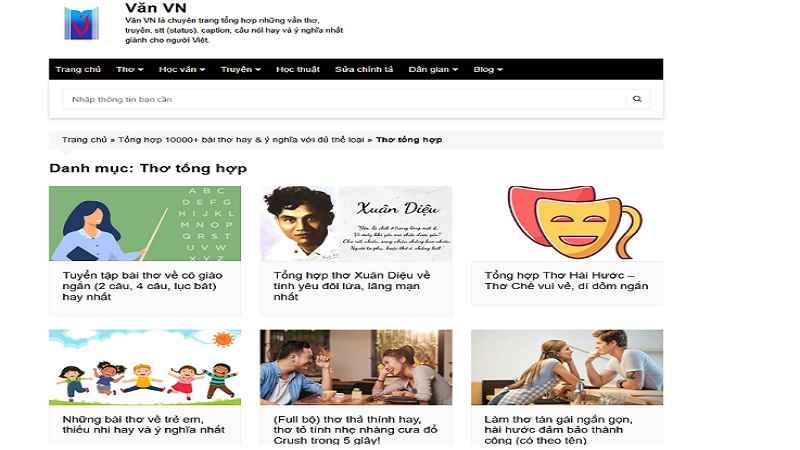Image resolution: width=800 pixels, height=450 pixels.
Task: Expand the Thơ dropdown menu
Action: coord(130,69)
